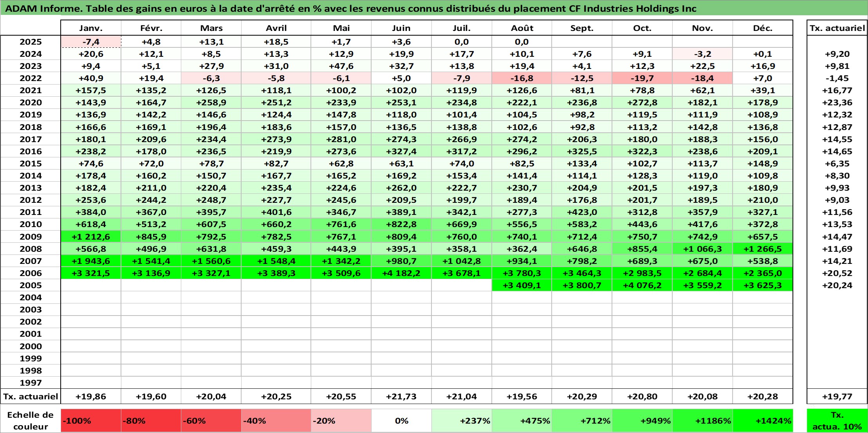
Task: Click the 2015 row label
Action: click(31, 163)
